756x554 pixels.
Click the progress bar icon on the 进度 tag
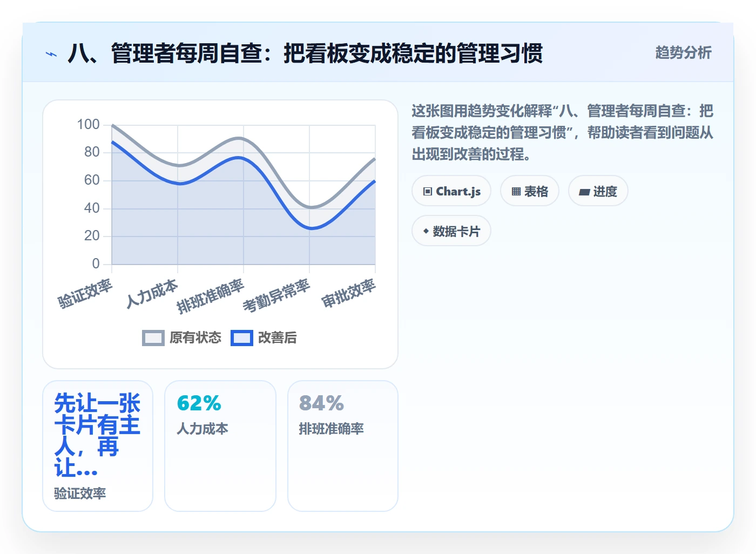[584, 192]
